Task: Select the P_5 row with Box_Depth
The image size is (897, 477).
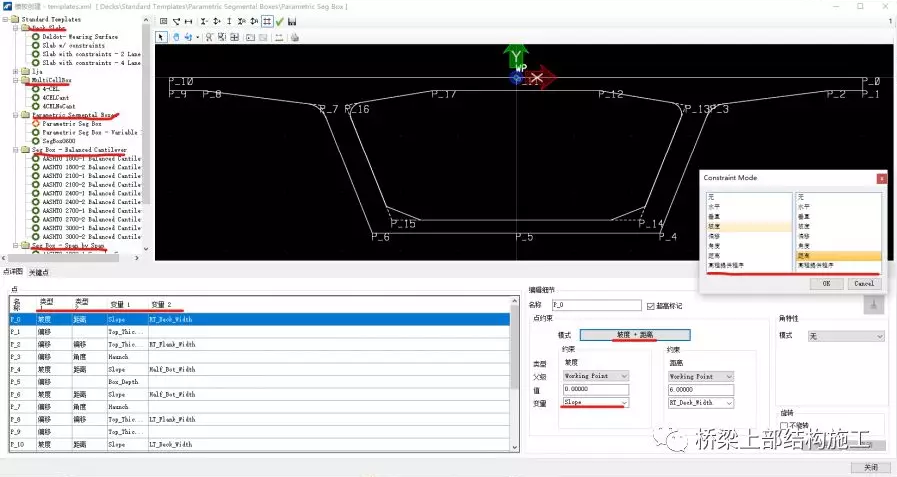Action: (260, 381)
